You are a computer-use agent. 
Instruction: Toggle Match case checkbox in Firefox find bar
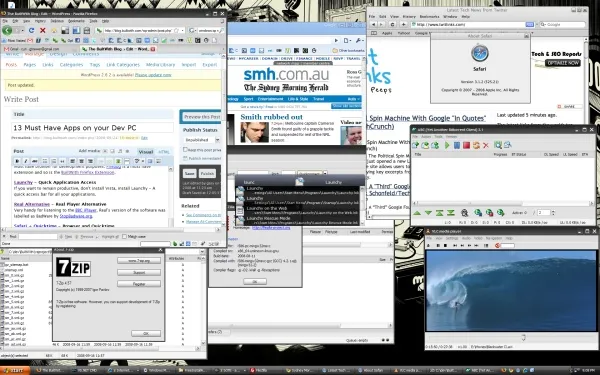click(x=124, y=236)
